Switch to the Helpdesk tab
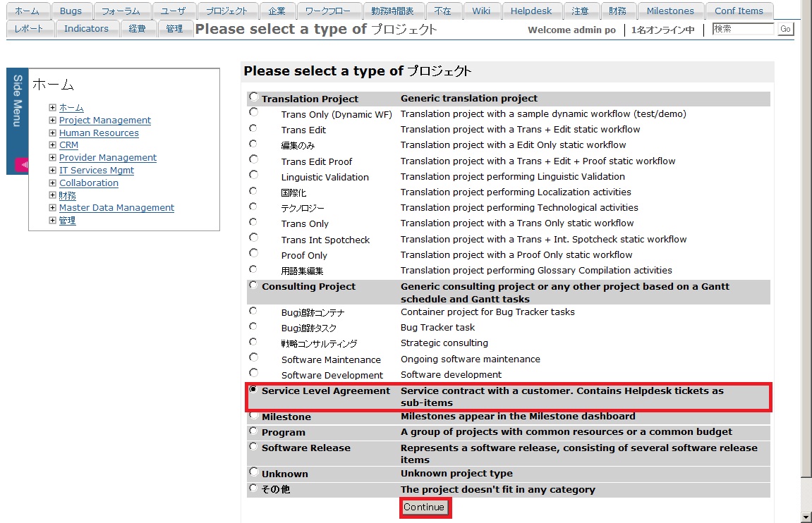 point(531,11)
